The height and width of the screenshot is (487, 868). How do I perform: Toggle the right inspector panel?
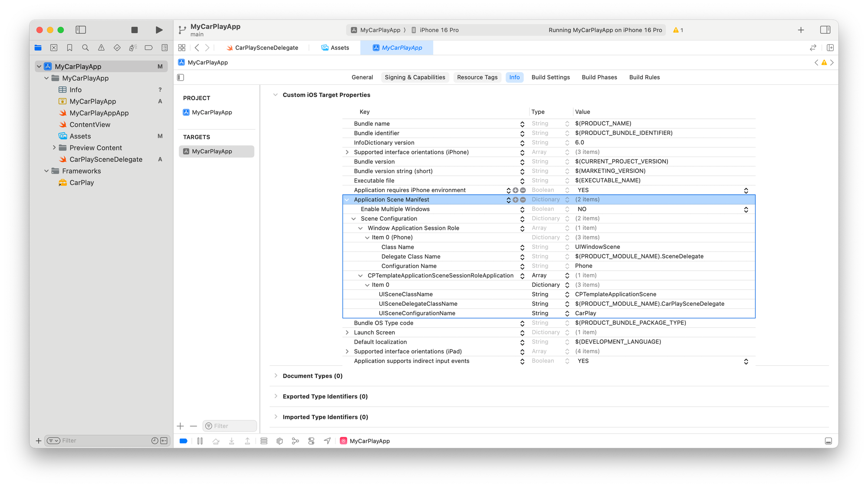point(825,30)
